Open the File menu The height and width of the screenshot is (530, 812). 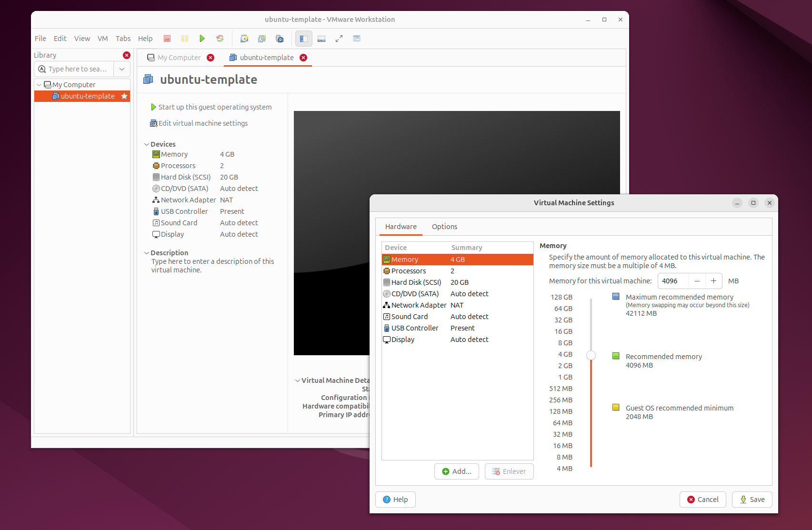(x=40, y=39)
